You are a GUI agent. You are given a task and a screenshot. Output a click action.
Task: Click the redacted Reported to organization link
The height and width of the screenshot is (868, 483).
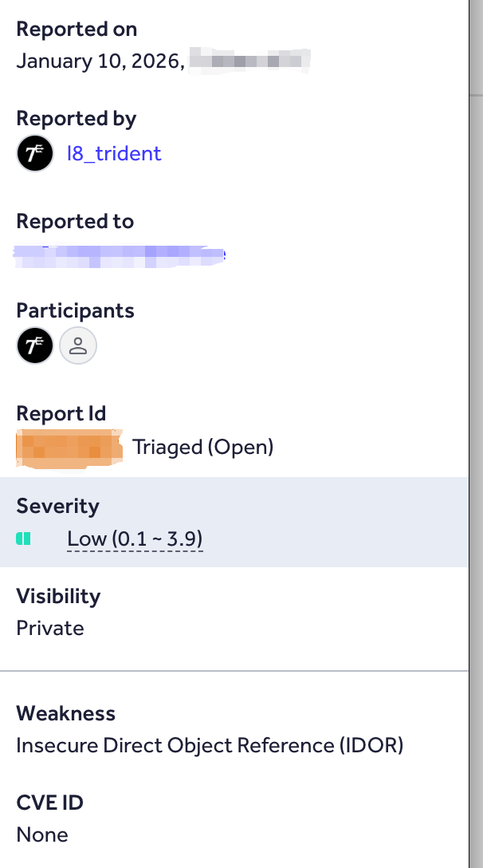point(120,254)
